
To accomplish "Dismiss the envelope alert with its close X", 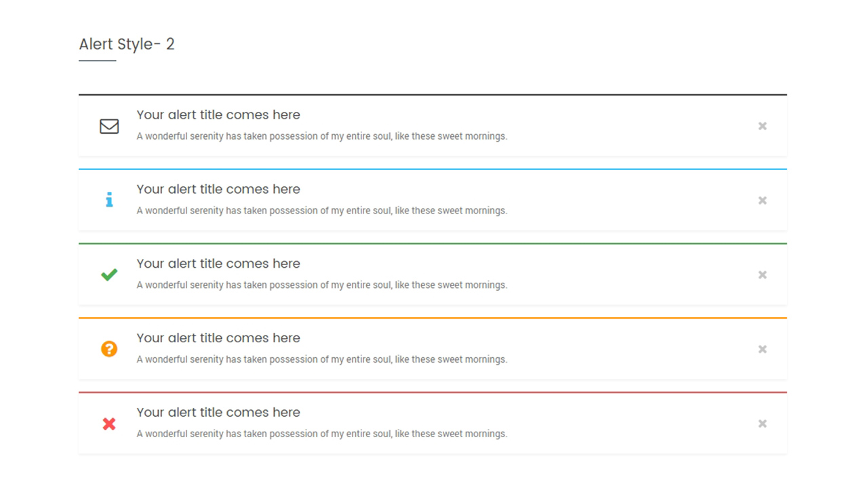I will (762, 126).
